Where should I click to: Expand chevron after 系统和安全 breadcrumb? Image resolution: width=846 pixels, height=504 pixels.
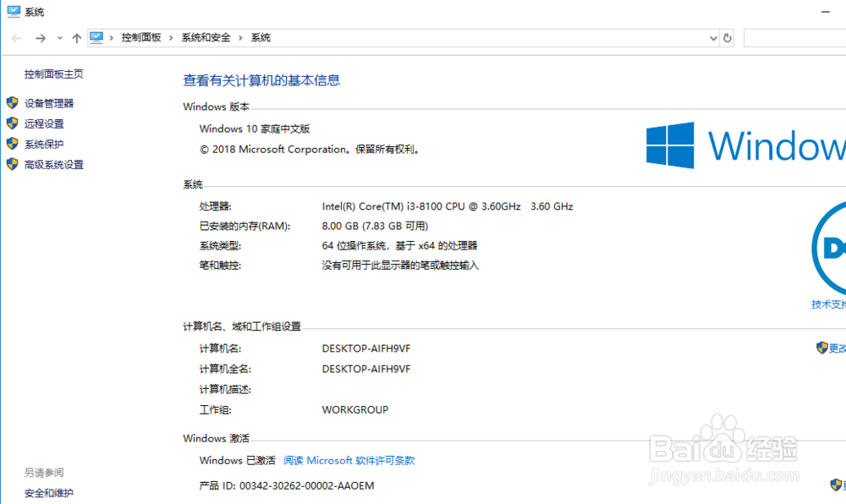pyautogui.click(x=240, y=38)
